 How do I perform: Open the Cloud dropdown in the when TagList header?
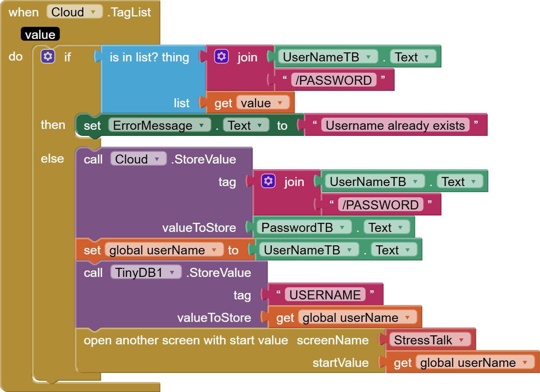[x=74, y=12]
